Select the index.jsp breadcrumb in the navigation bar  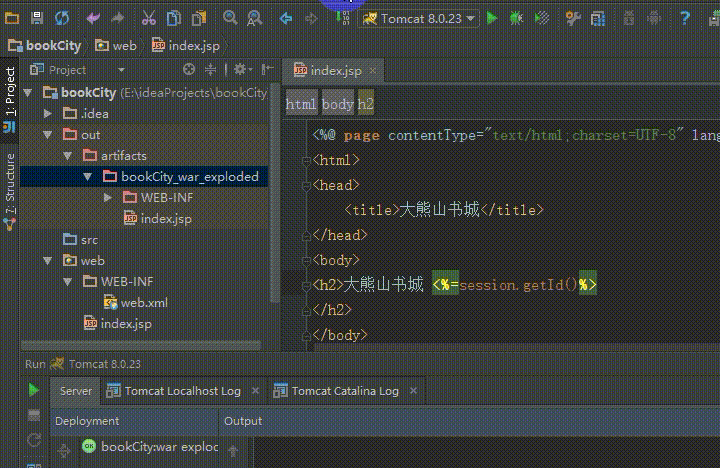186,45
